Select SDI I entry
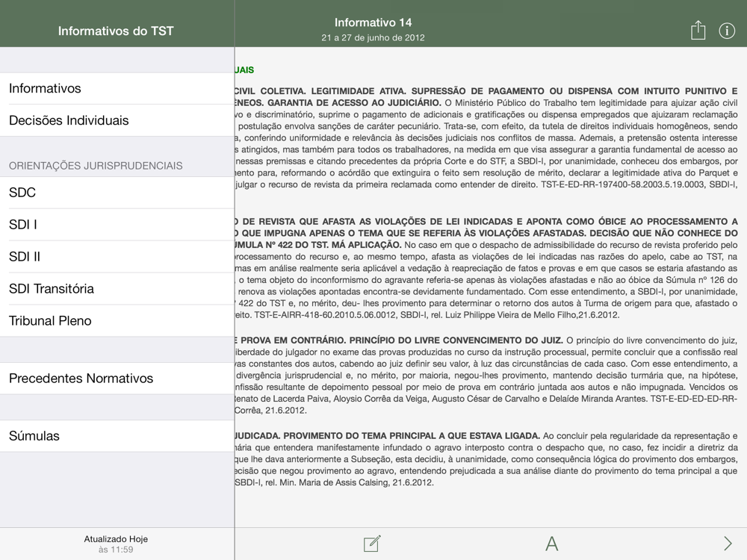Screen dimensions: 747x560 click(x=117, y=224)
